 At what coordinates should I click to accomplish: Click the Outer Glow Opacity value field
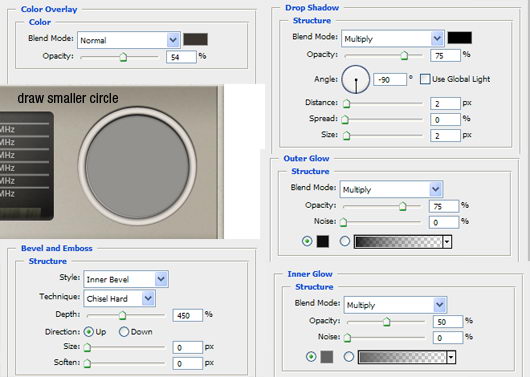pos(444,206)
